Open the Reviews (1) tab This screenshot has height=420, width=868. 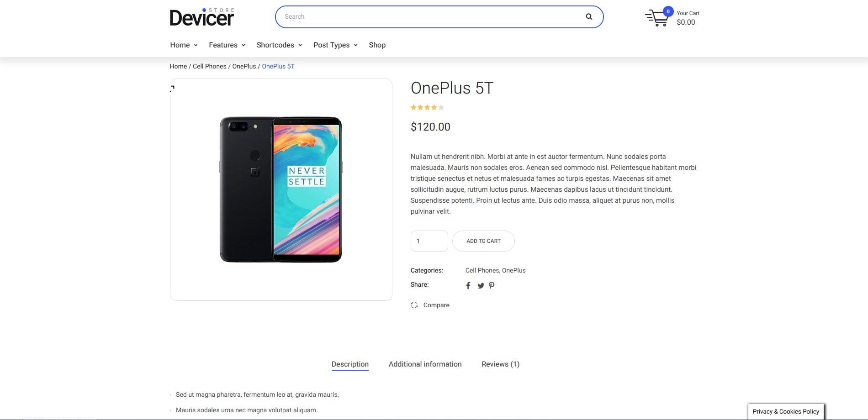(500, 364)
